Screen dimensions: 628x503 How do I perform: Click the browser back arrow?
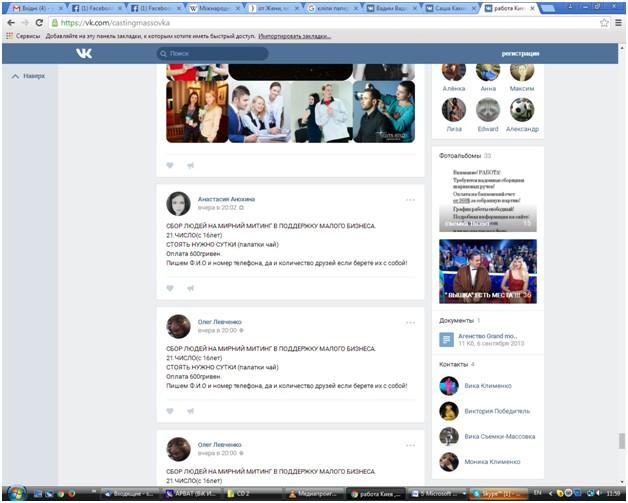coord(11,22)
